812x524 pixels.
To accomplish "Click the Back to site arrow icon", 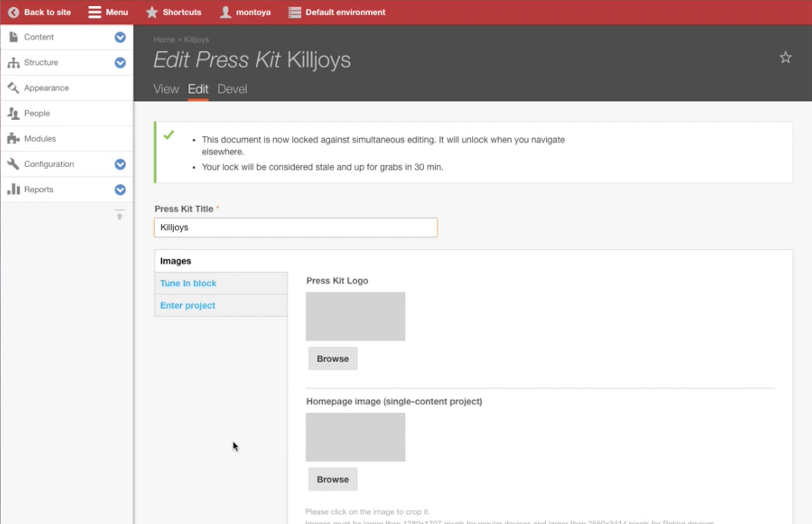I will coord(13,13).
